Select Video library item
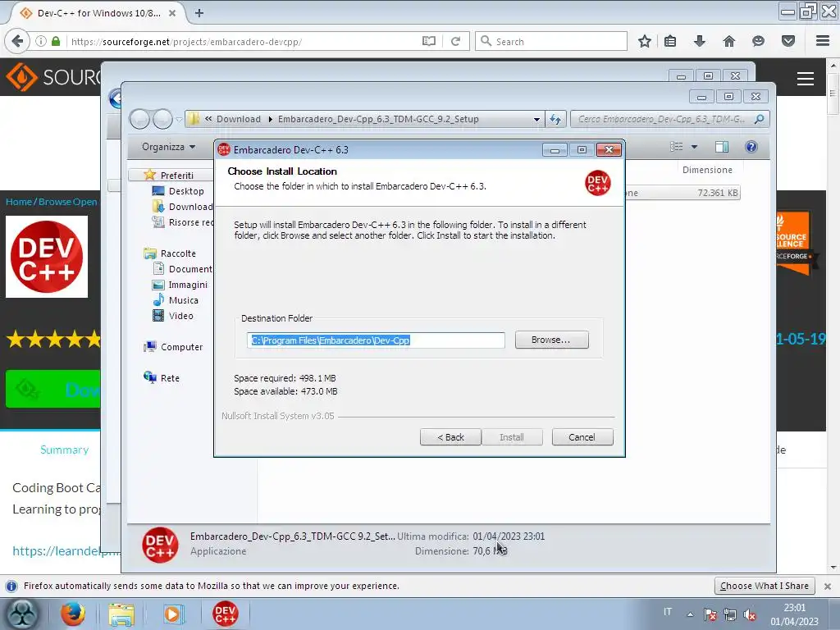The image size is (840, 630). click(173, 316)
